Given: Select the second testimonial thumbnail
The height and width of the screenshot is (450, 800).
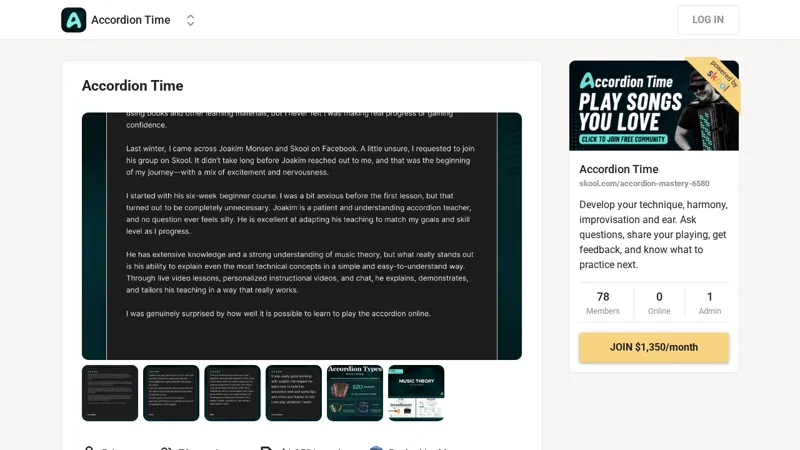Looking at the screenshot, I should (x=171, y=393).
